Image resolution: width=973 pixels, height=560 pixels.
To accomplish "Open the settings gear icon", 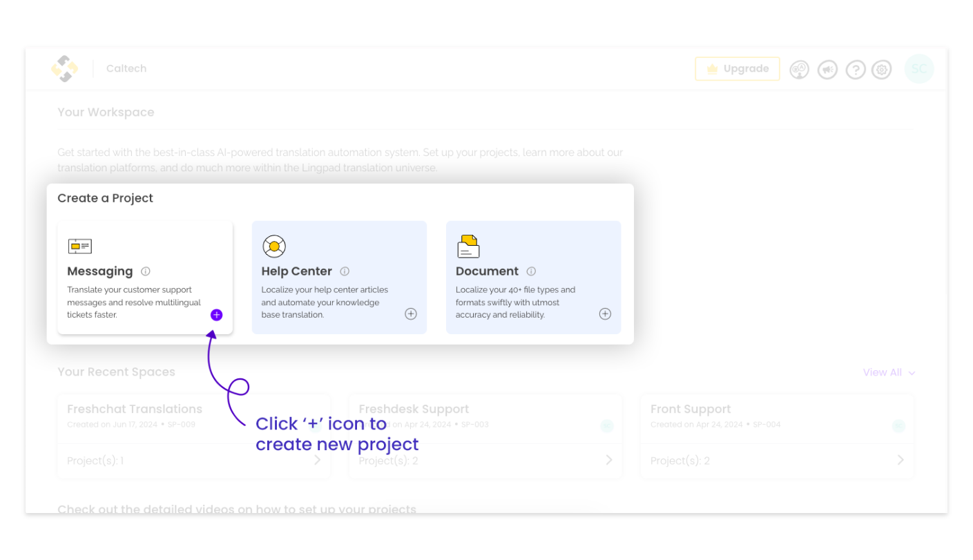I will click(x=882, y=69).
